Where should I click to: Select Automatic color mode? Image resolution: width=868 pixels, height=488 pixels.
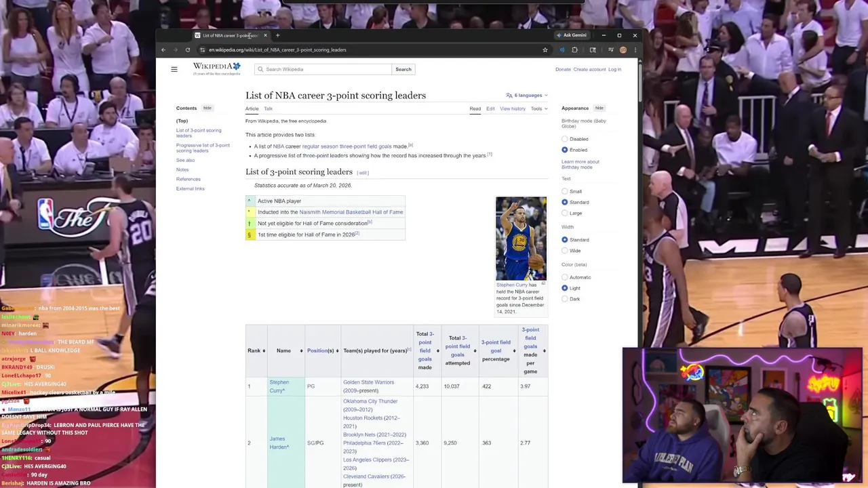tap(565, 277)
